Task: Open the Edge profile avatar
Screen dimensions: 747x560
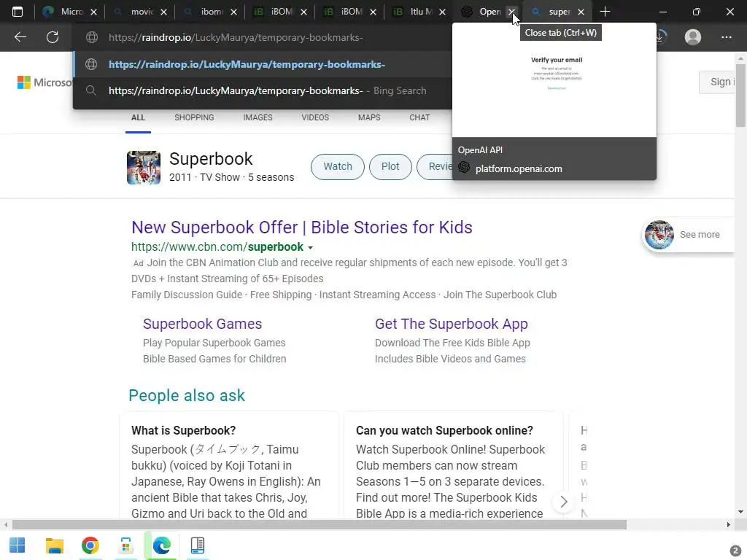Action: (x=693, y=37)
